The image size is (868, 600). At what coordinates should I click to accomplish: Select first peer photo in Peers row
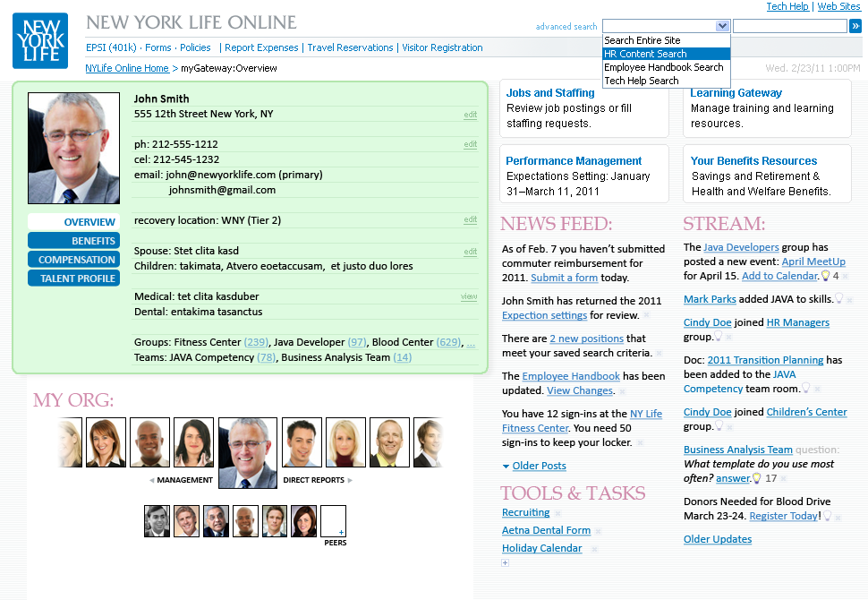click(157, 521)
